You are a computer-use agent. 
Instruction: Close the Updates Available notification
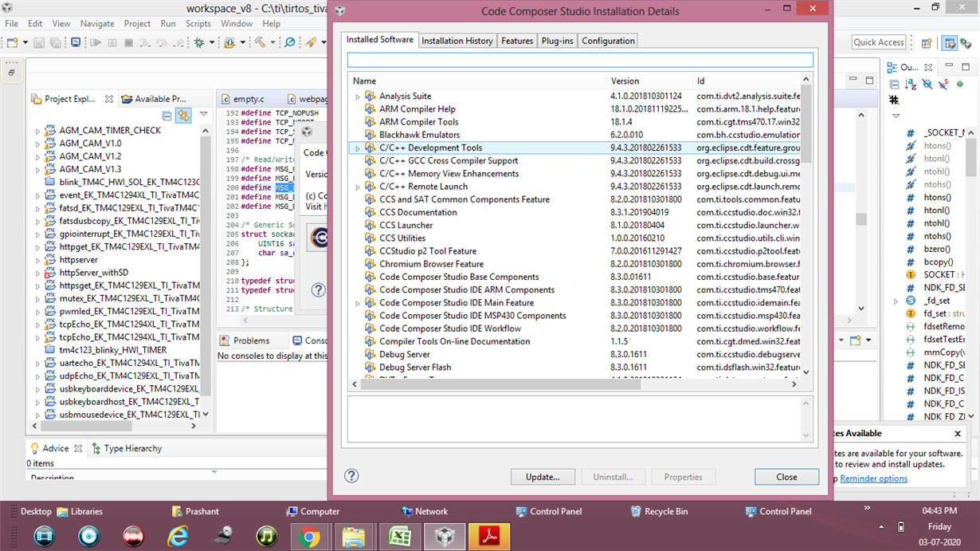click(958, 434)
